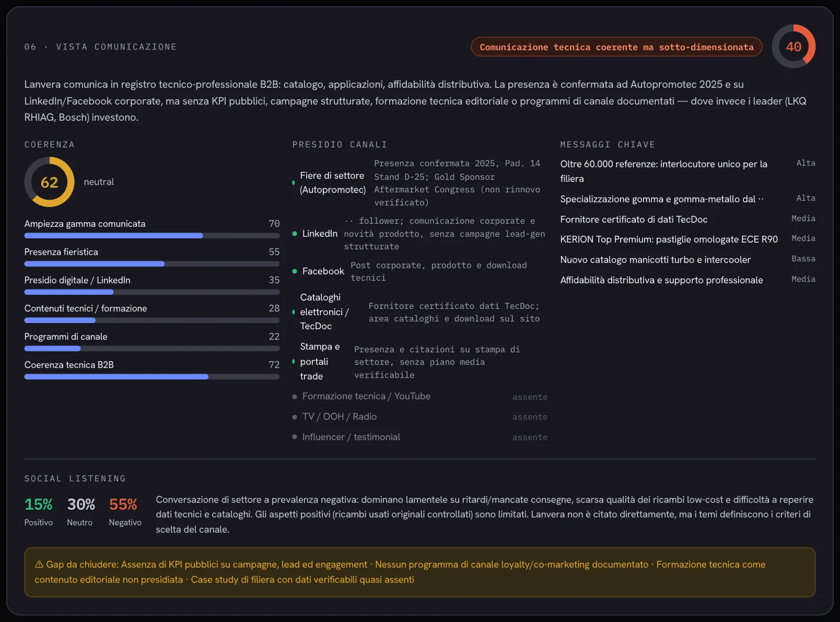Click the 'KERION Top Premium' key message

(669, 240)
